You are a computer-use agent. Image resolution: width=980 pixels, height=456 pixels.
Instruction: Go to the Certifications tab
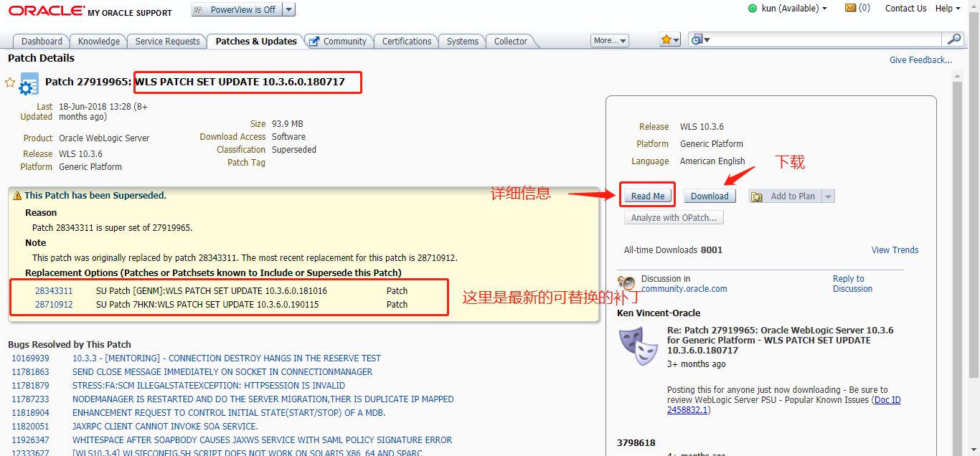point(407,41)
